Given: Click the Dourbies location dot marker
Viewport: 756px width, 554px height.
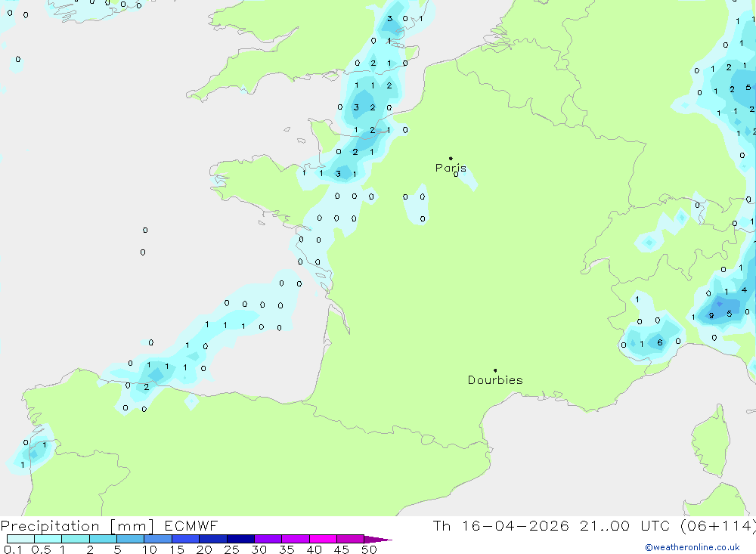Looking at the screenshot, I should [x=495, y=370].
